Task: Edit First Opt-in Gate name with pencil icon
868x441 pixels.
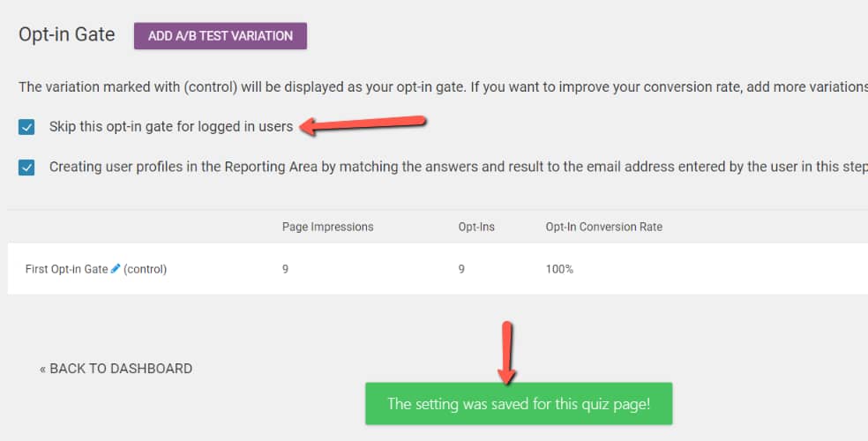Action: click(x=116, y=268)
